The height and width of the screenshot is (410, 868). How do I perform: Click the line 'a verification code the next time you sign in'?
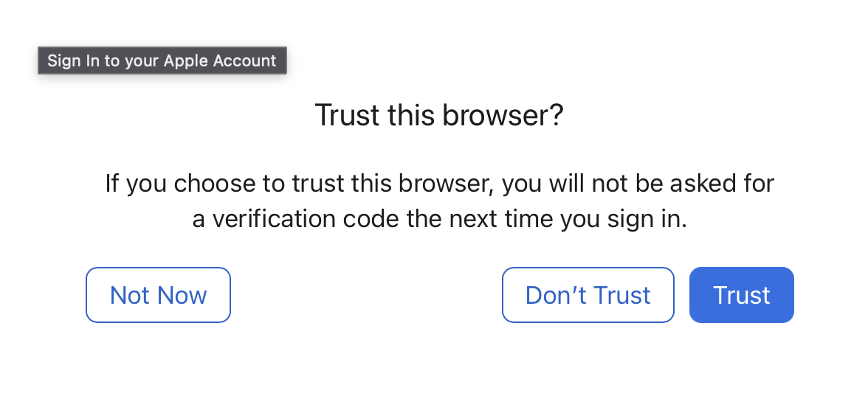440,220
